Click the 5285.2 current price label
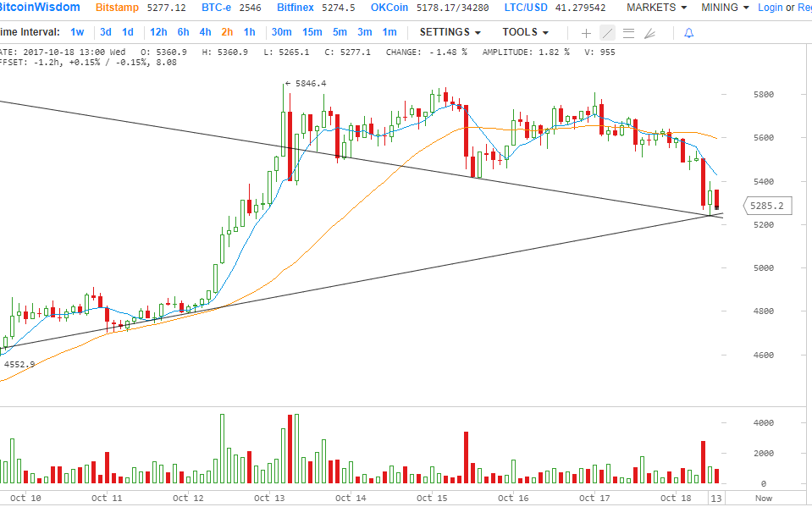The image size is (812, 507). click(x=767, y=206)
